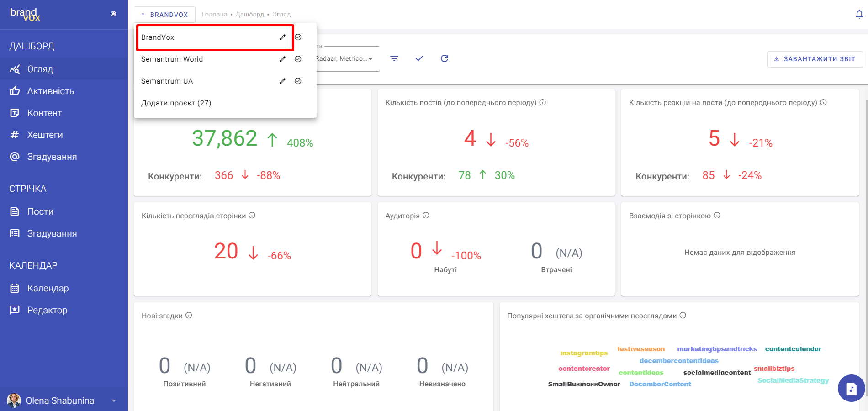This screenshot has width=868, height=411.
Task: Show info for Кількість реакцій на пости
Action: 823,102
